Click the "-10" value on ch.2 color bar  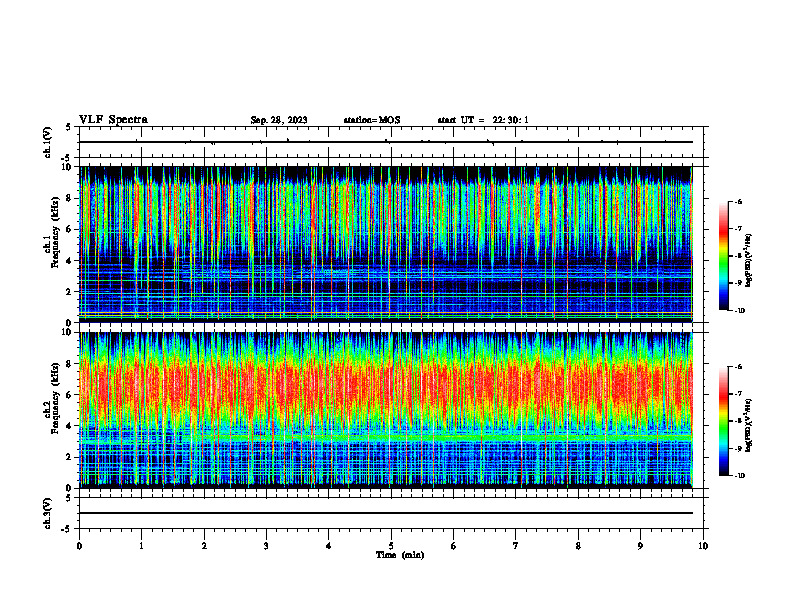740,476
